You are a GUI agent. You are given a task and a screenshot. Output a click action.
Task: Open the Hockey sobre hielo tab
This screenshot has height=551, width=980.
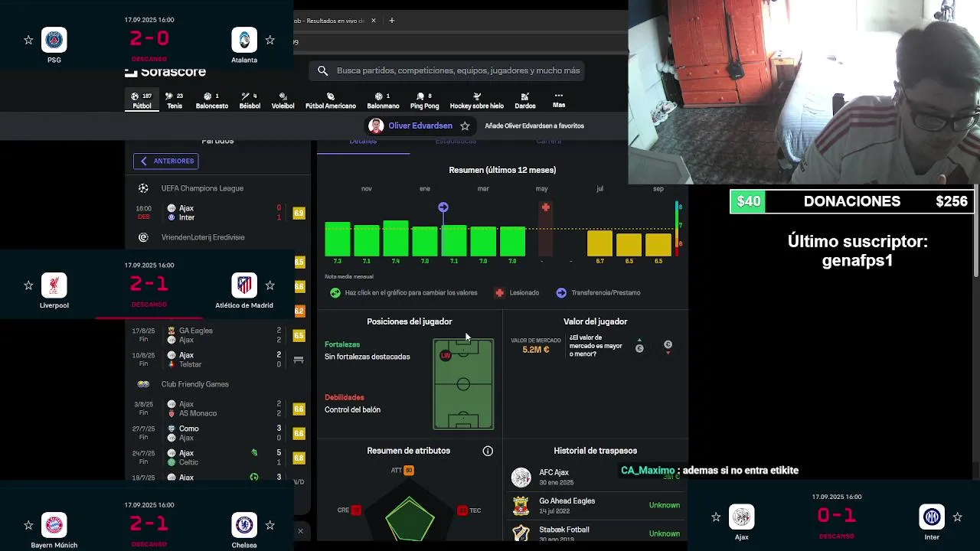click(476, 101)
